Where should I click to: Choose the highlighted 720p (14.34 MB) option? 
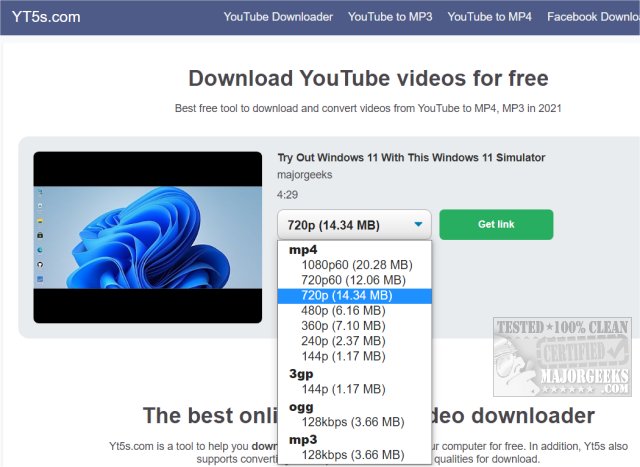pos(354,296)
